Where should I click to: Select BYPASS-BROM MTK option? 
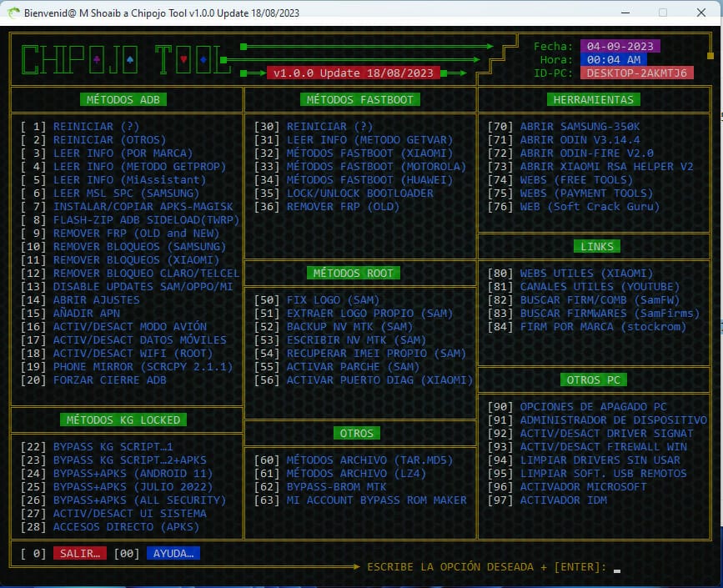click(336, 486)
